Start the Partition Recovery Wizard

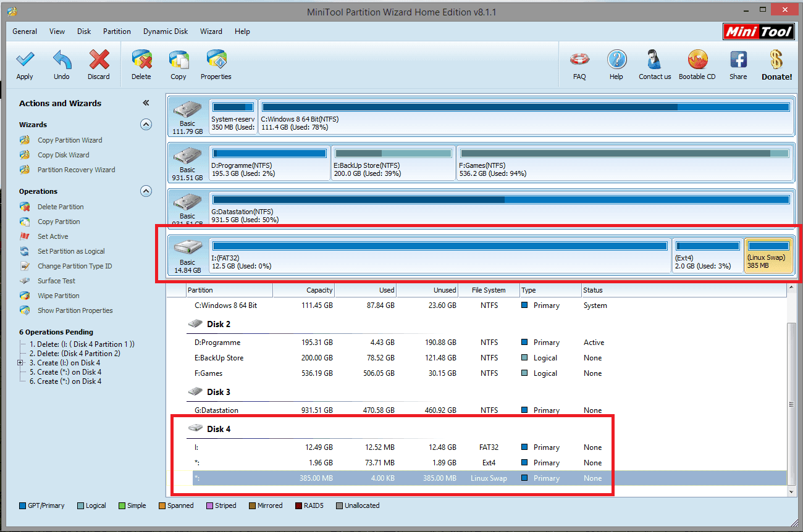click(76, 170)
